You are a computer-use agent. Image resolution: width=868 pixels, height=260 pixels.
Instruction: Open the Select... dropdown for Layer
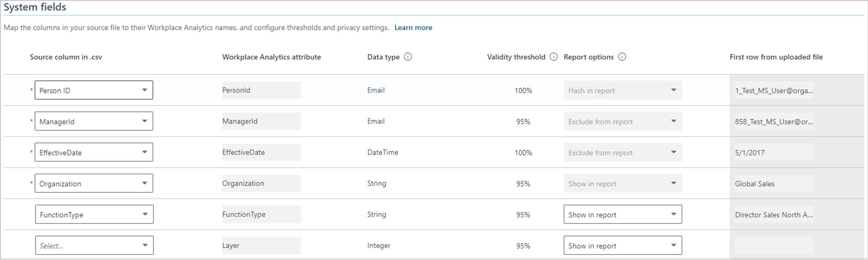point(94,246)
